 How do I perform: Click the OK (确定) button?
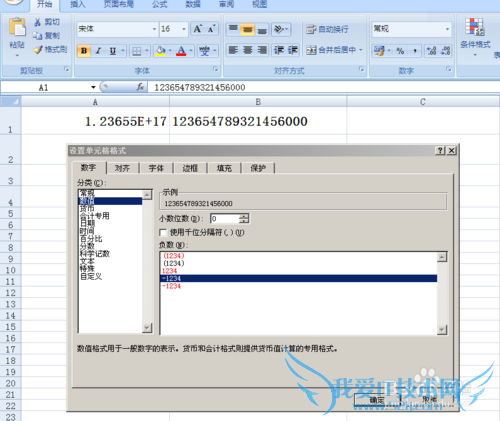coord(377,400)
